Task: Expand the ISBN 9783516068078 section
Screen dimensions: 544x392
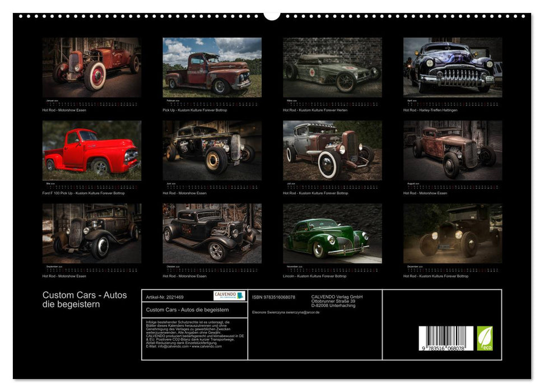Action: pos(273,297)
